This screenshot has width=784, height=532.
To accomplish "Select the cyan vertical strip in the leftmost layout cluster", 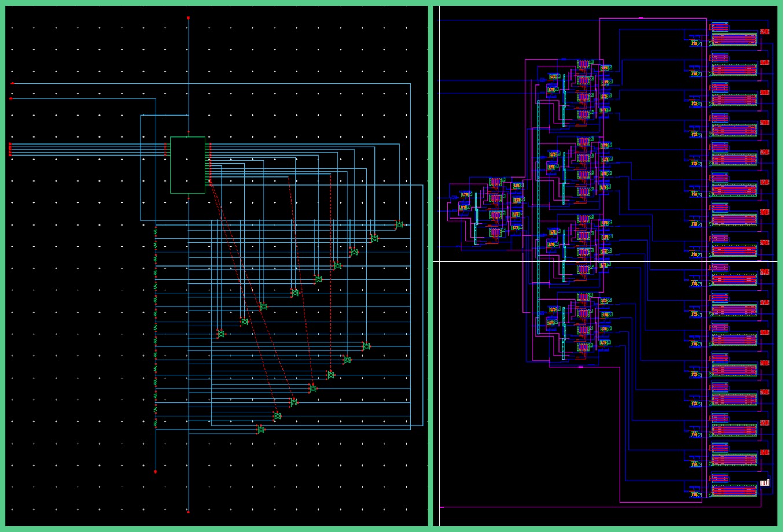I will coord(476,219).
